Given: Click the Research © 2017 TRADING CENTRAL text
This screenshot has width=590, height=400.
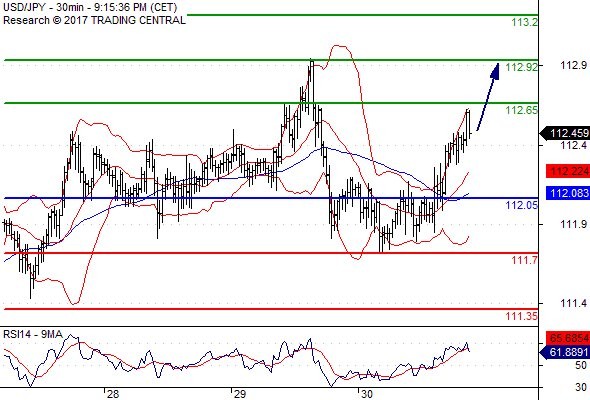Looking at the screenshot, I should [x=94, y=20].
